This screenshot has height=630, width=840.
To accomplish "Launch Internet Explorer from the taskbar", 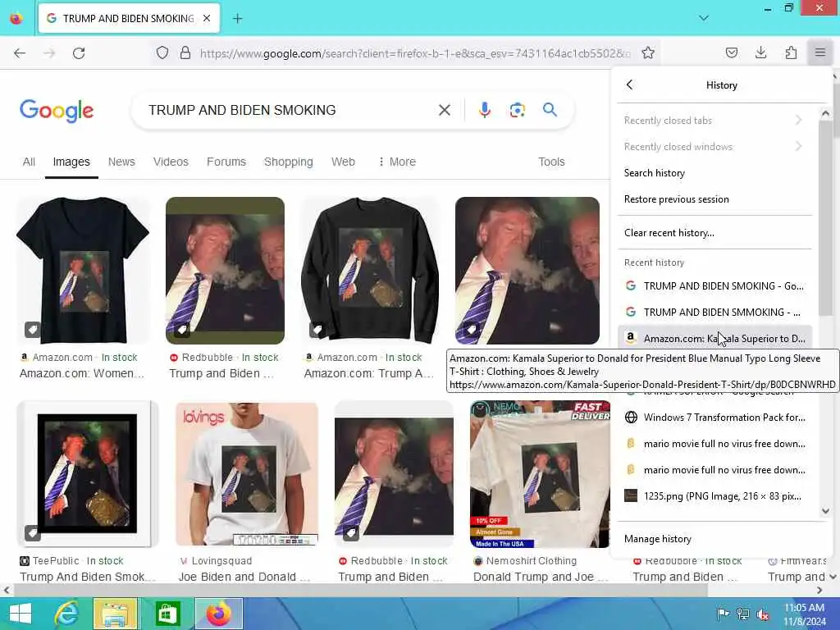I will pyautogui.click(x=67, y=614).
